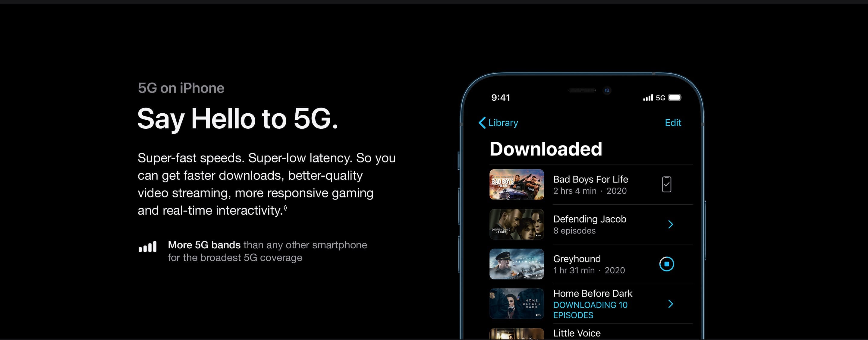Go back to Library

pos(498,123)
